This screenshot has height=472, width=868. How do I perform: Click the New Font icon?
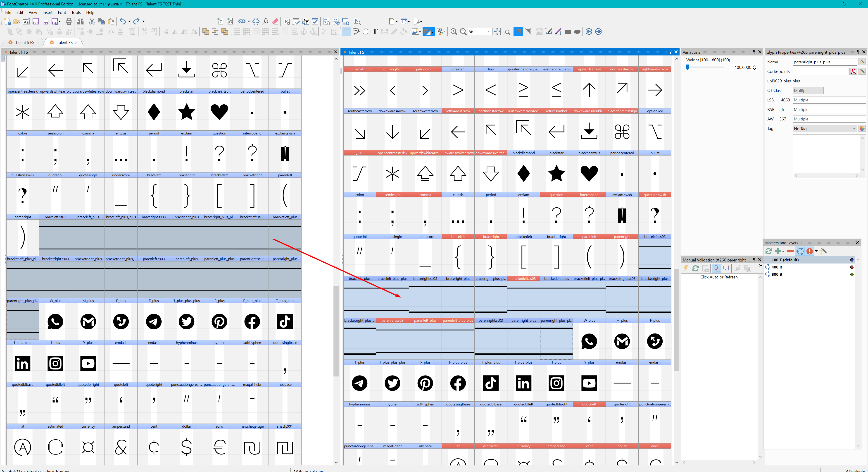click(x=7, y=22)
